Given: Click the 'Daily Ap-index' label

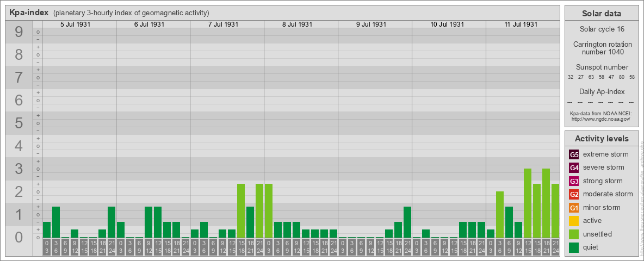Looking at the screenshot, I should [x=602, y=91].
